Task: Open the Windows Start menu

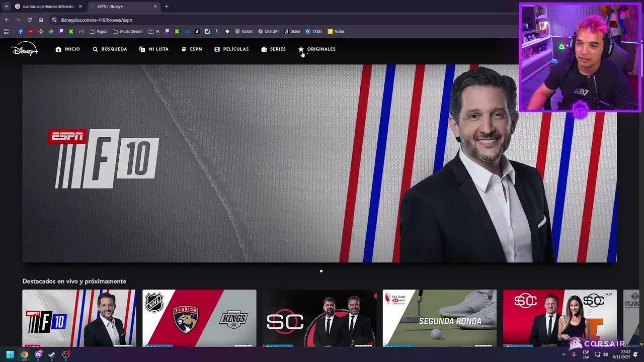Action: (x=10, y=354)
